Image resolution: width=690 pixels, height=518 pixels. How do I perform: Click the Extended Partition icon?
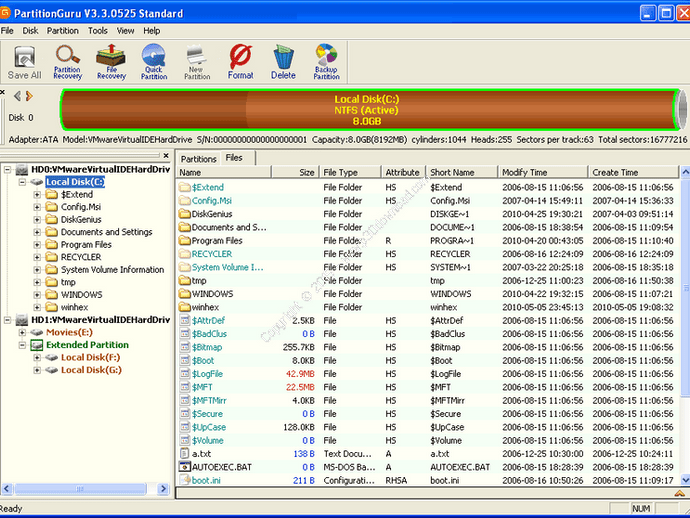(x=37, y=345)
